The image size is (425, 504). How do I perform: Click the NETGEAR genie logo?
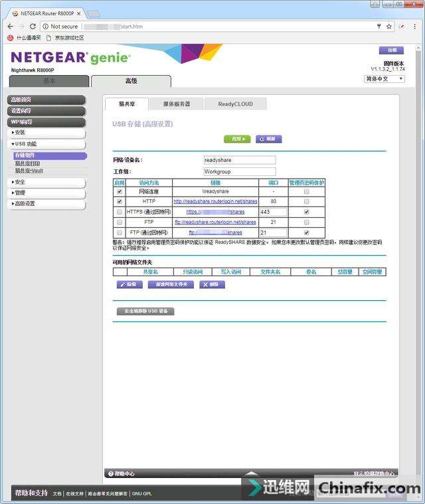click(71, 58)
